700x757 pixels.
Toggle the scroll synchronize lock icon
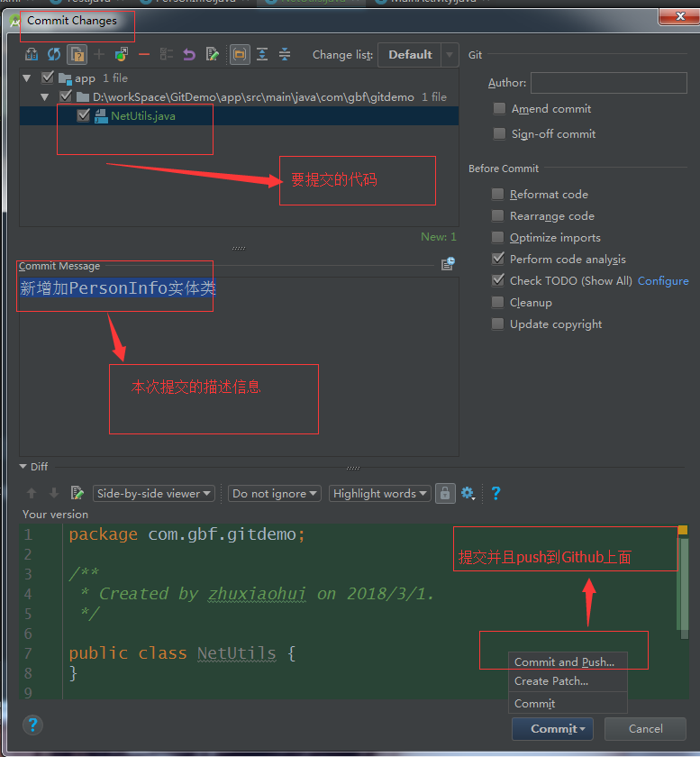(445, 494)
